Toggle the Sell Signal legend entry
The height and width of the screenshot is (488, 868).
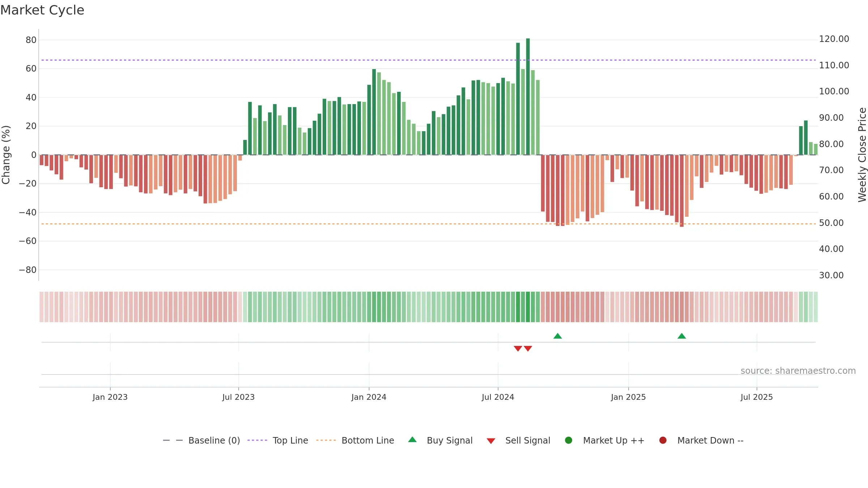click(518, 440)
